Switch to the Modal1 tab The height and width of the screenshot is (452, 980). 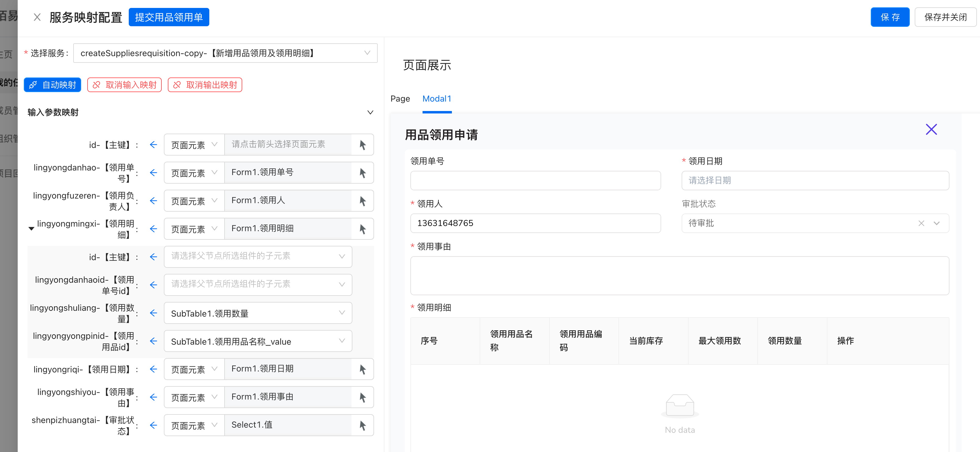tap(437, 99)
